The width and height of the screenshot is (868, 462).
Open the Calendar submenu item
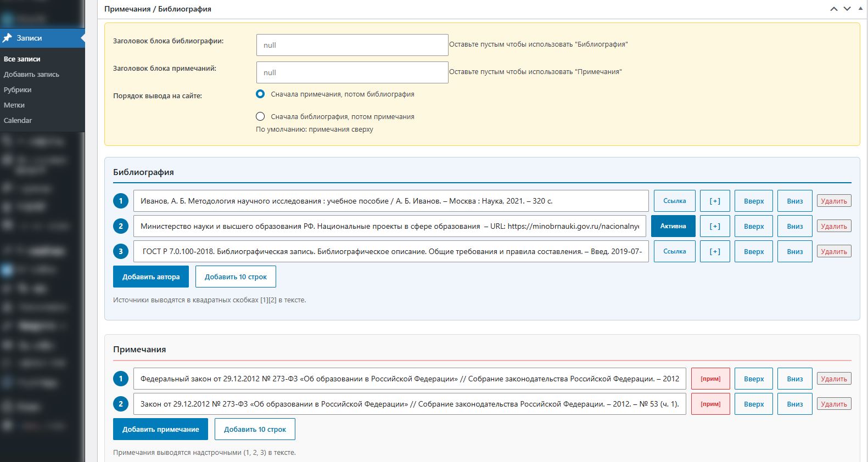point(18,120)
